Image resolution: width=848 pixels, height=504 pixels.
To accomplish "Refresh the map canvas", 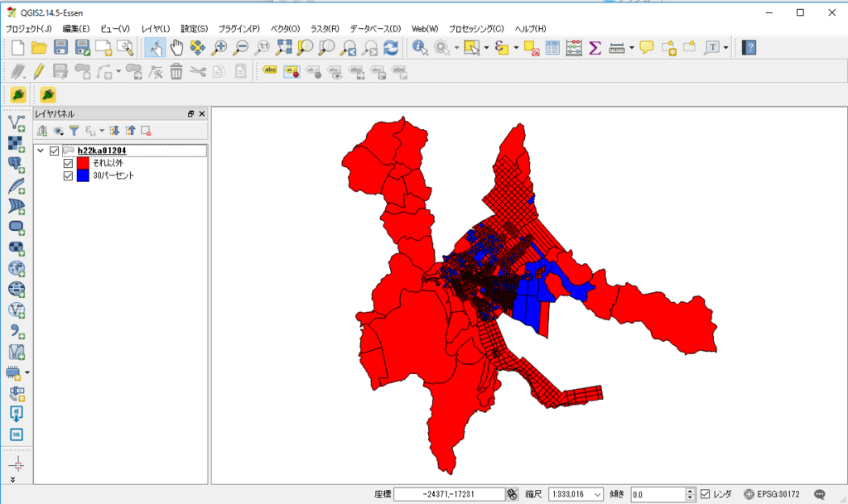I will tap(391, 47).
